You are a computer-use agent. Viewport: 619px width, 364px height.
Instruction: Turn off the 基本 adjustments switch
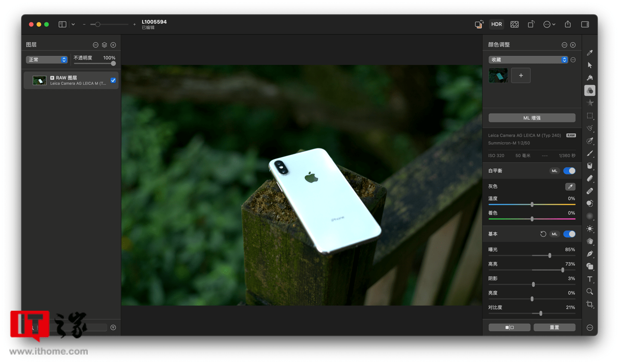569,234
